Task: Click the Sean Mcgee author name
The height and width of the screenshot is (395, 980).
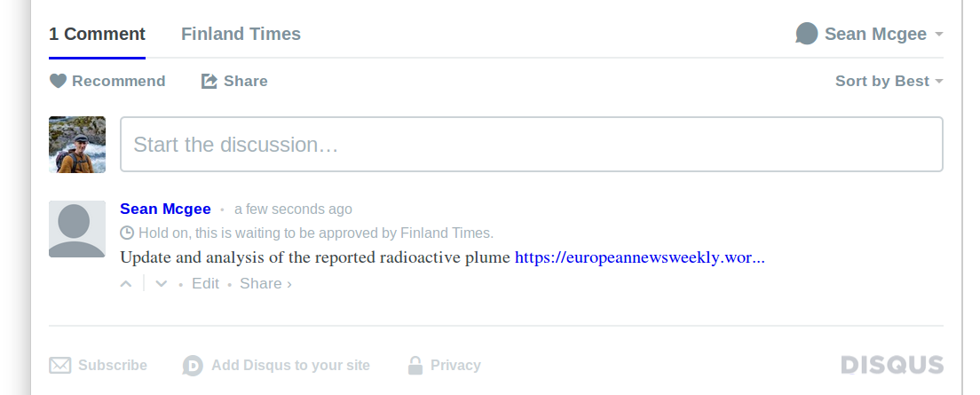Action: tap(165, 209)
